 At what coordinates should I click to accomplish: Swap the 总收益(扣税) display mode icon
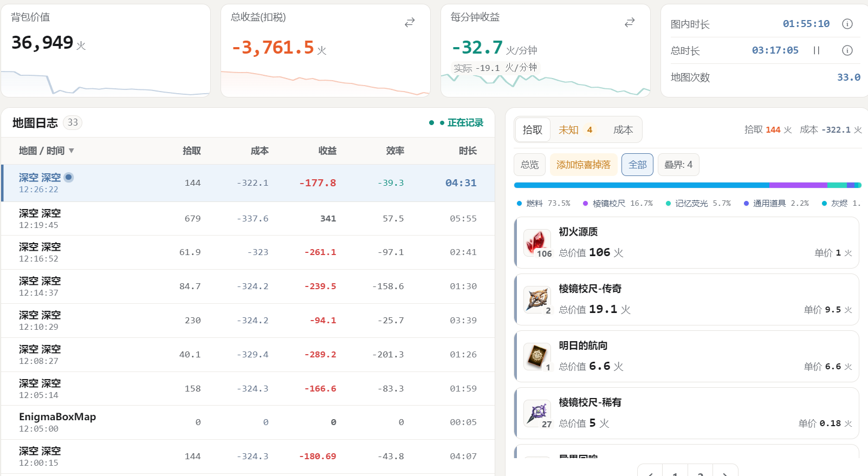410,22
